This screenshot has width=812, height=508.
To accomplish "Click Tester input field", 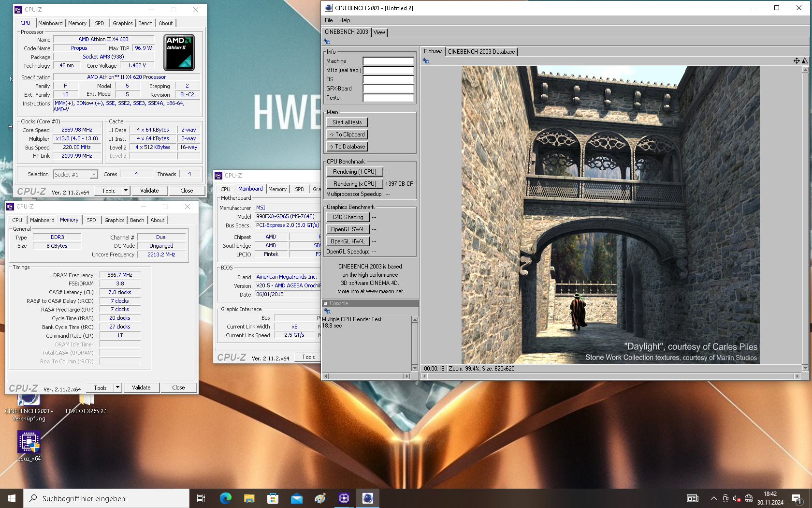I will 388,98.
